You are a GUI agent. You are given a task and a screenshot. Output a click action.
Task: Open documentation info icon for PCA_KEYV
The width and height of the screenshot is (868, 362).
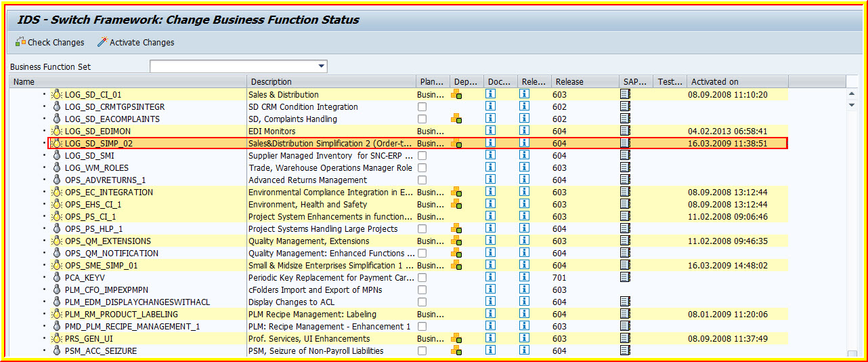coord(491,278)
